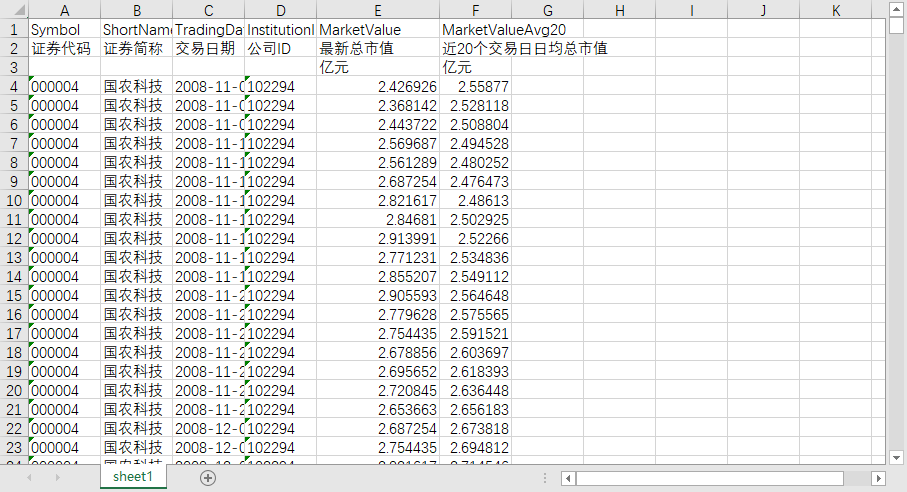The width and height of the screenshot is (907, 492).
Task: Select column H header
Action: [x=620, y=10]
